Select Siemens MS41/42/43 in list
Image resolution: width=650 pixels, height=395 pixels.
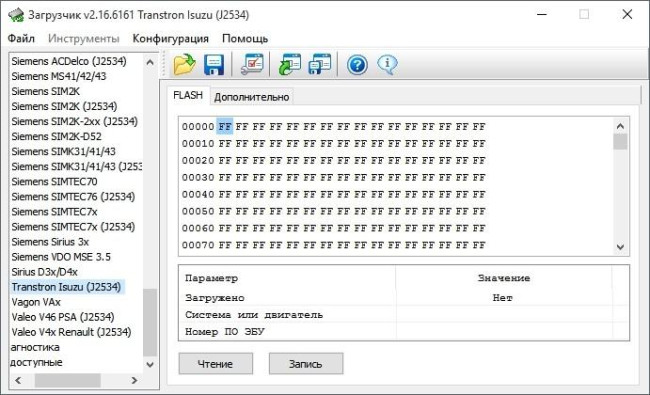[59, 76]
